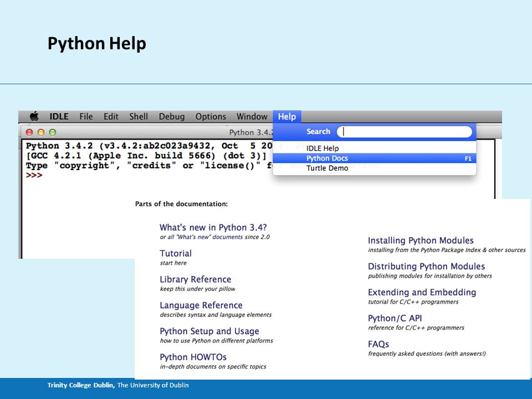Open the Options menu

point(211,117)
